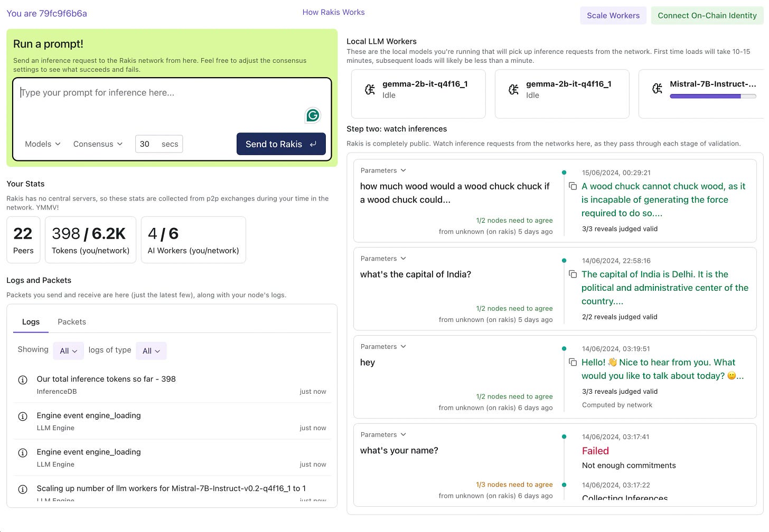
Task: Open the Showing 'All' log filter dropdown
Action: [x=68, y=351]
